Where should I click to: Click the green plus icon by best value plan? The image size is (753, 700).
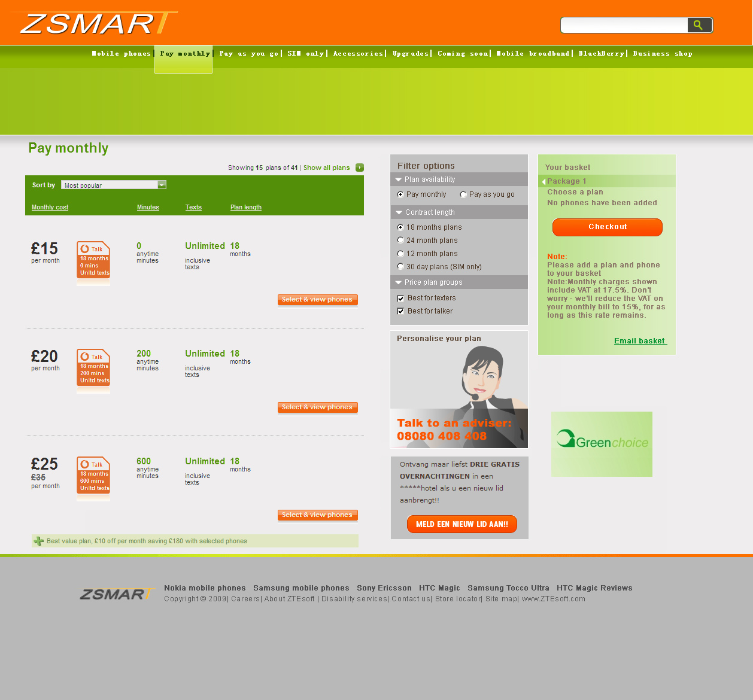[x=39, y=541]
